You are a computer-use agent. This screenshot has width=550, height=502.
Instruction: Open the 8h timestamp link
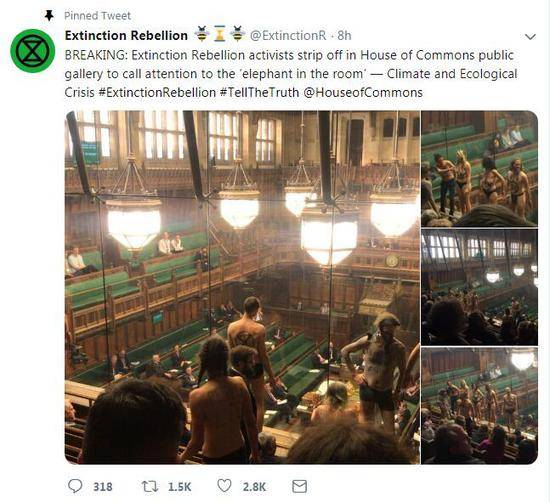pyautogui.click(x=344, y=35)
